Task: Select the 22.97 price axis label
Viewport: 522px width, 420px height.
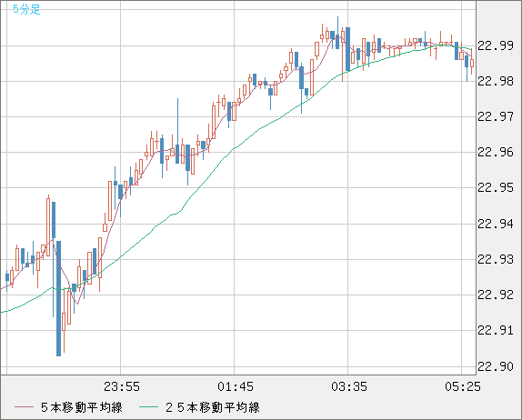Action: coord(496,116)
